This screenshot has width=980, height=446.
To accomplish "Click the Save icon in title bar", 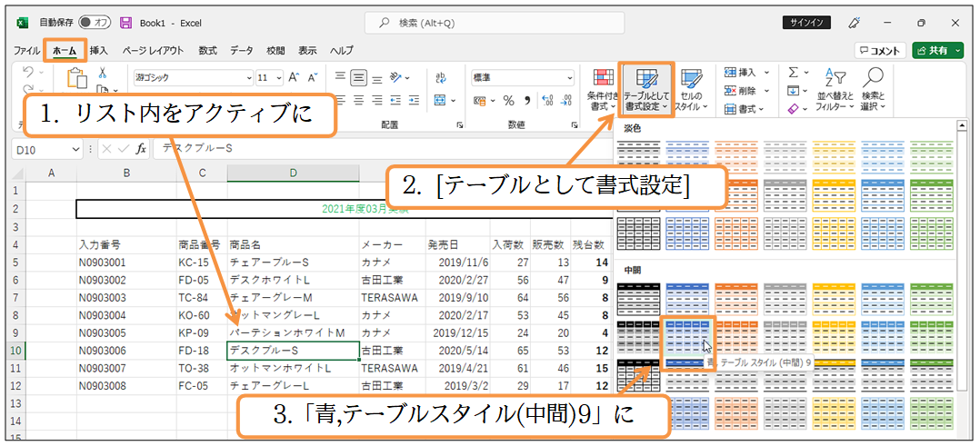I will click(125, 23).
